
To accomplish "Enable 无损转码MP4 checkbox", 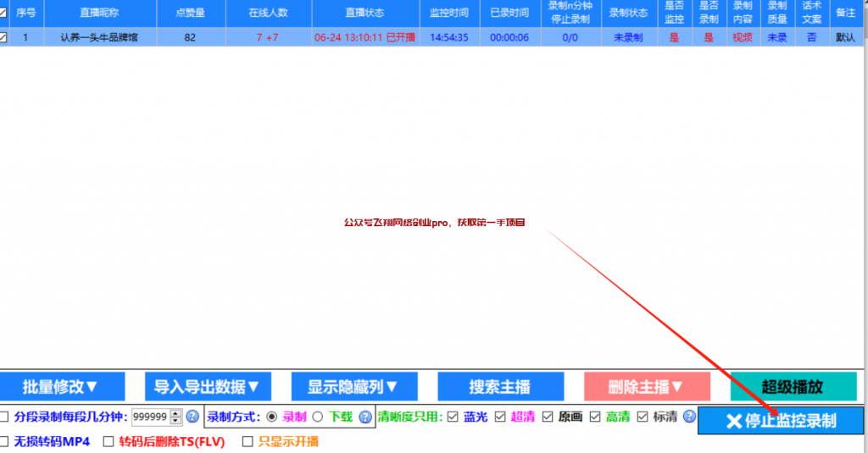I will [x=5, y=441].
